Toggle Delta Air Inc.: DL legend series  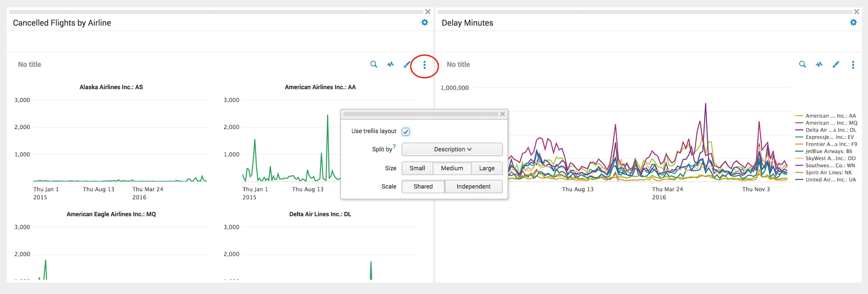826,130
